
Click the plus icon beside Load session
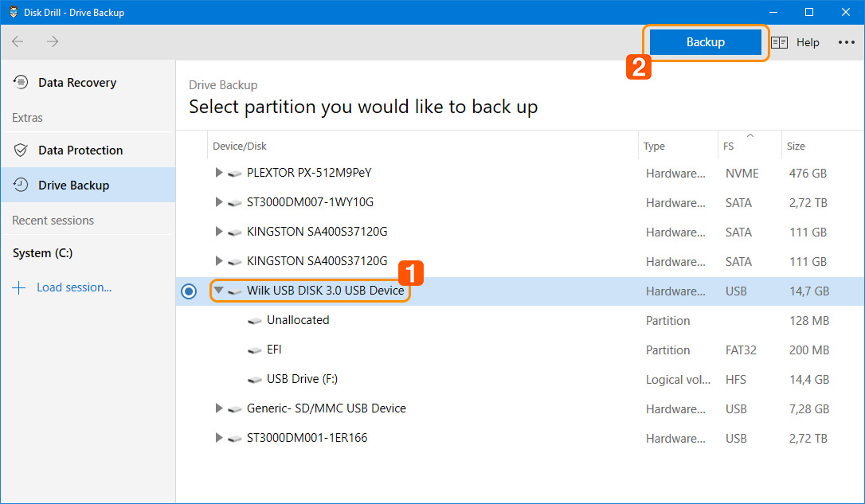coord(19,287)
